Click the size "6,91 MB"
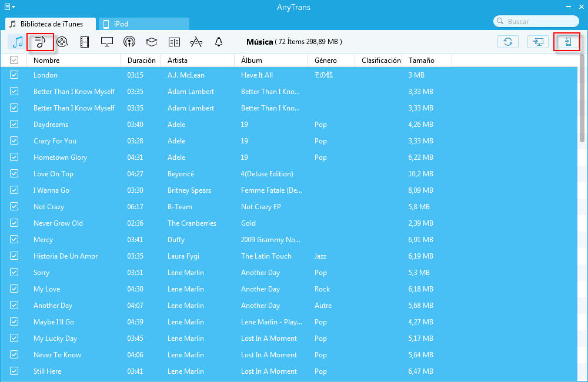 421,240
